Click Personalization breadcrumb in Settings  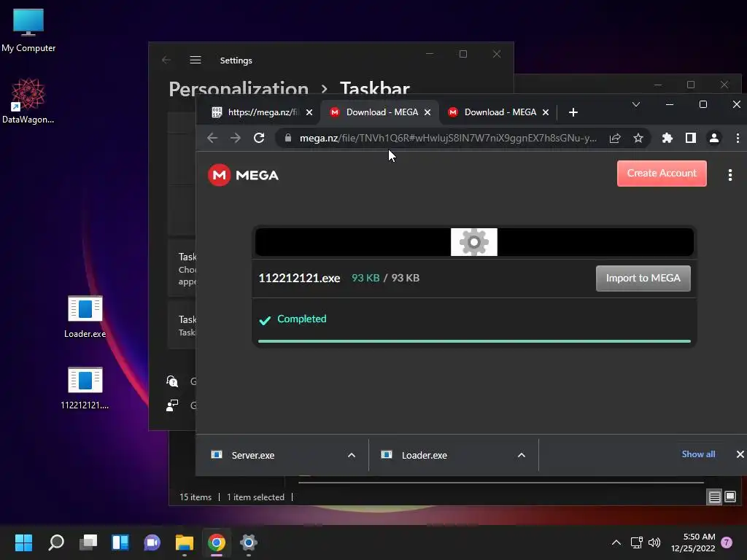[239, 89]
